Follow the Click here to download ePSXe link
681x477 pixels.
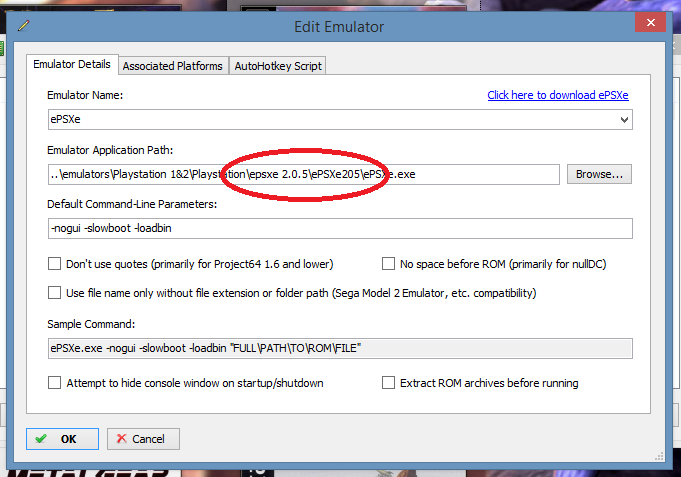[558, 95]
